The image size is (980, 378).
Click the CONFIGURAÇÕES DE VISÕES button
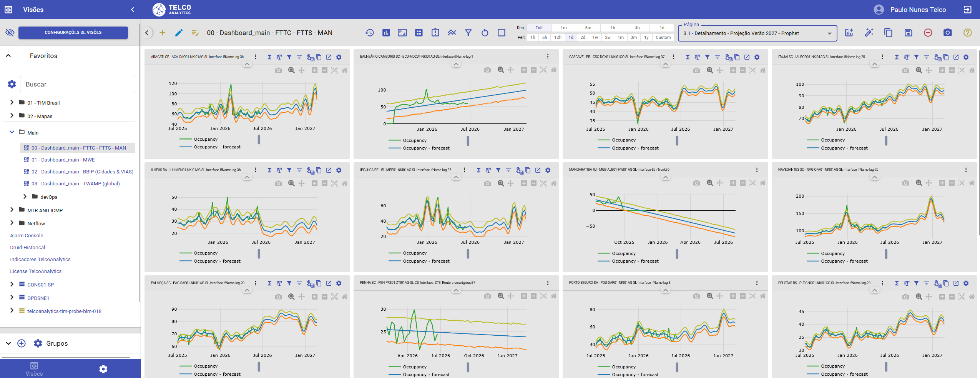[73, 32]
